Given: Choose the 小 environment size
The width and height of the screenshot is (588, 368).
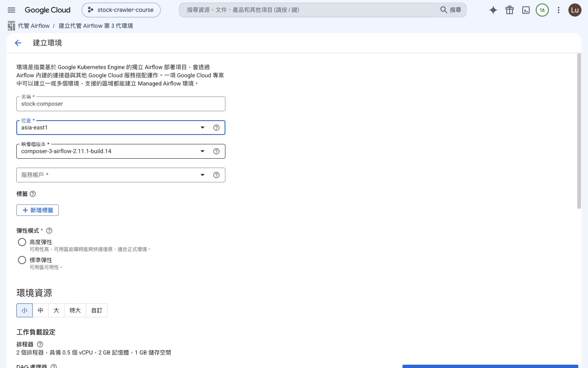Looking at the screenshot, I should [x=24, y=310].
